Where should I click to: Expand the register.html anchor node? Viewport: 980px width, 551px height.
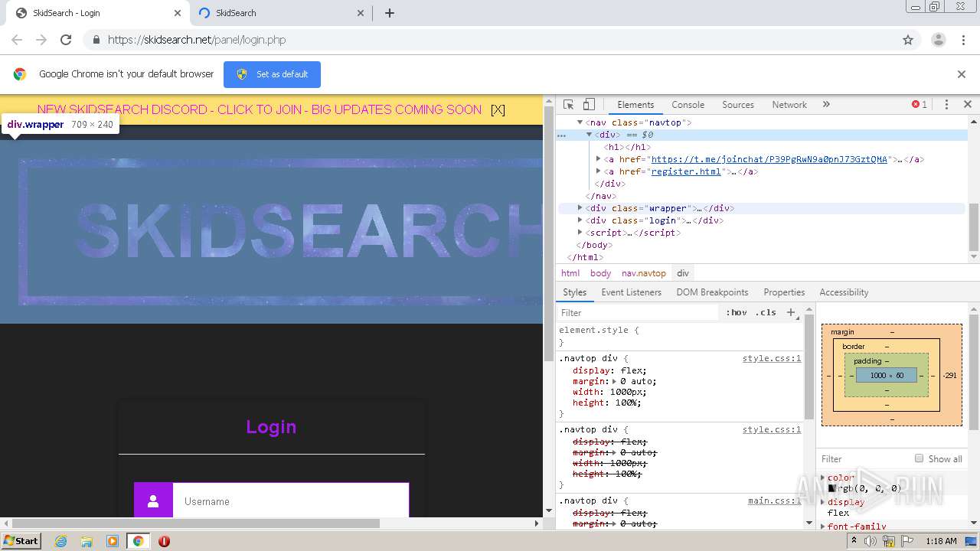pos(598,171)
